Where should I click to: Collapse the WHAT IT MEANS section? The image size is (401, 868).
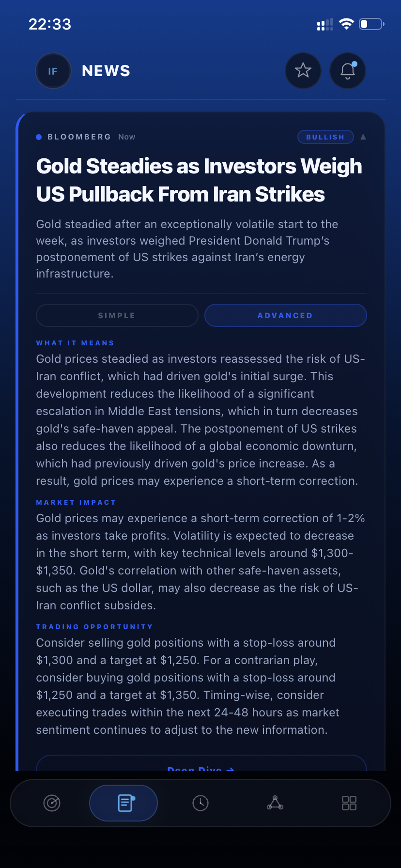coord(75,343)
